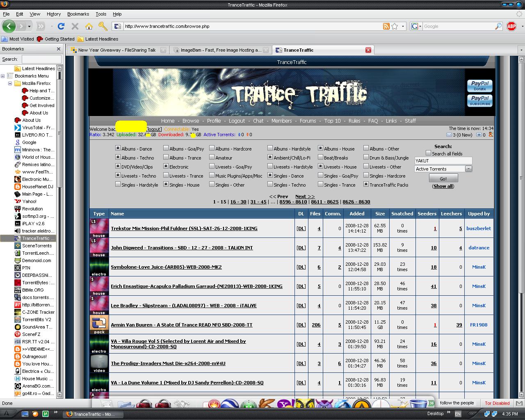Click the golden key toolbar icon
Image resolution: width=525 pixels, height=420 pixels.
[x=103, y=26]
